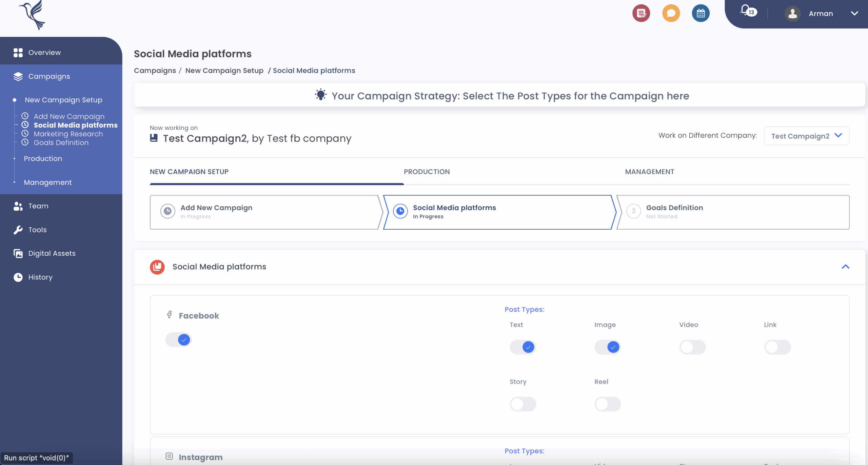Expand the Arman account menu
The height and width of the screenshot is (465, 868).
(x=822, y=14)
